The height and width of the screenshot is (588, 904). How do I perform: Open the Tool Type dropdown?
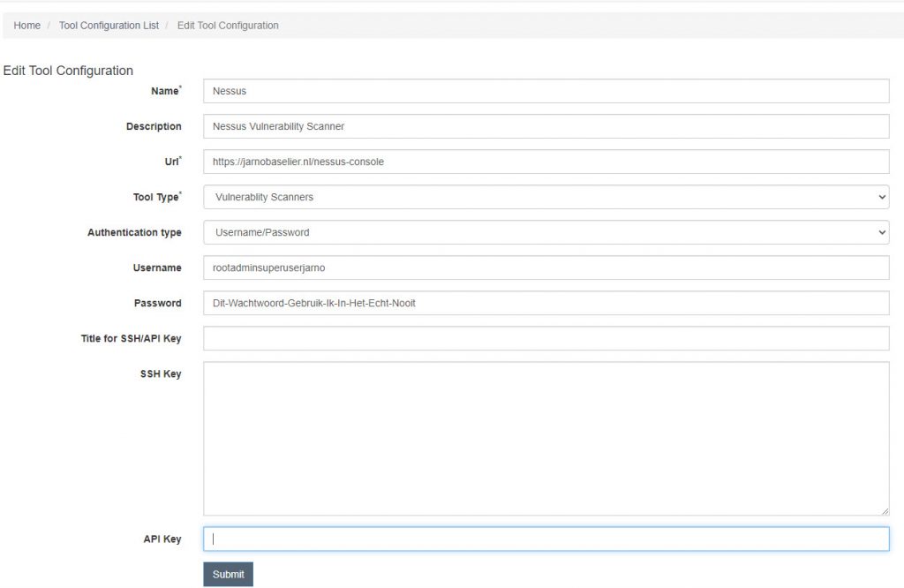546,197
